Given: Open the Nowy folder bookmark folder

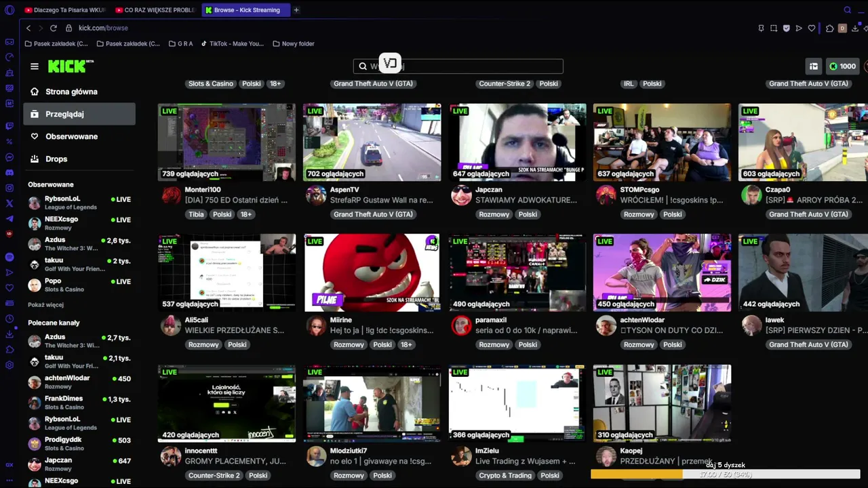Looking at the screenshot, I should [294, 43].
